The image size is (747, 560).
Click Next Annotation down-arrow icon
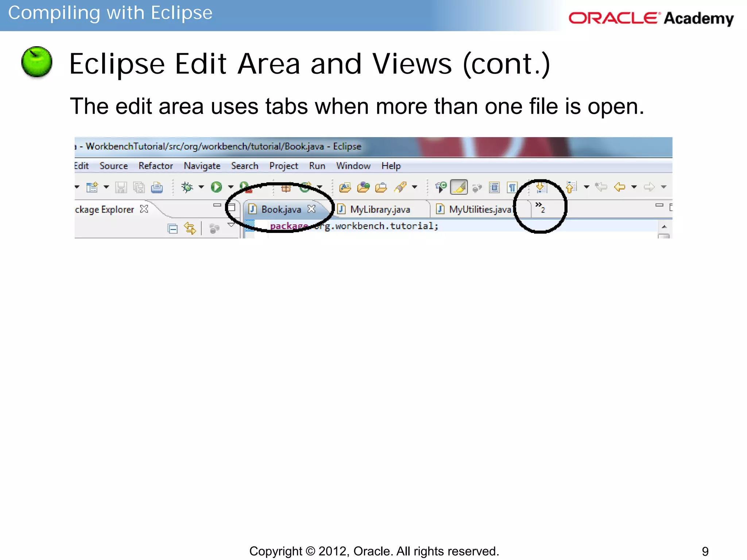click(x=541, y=187)
